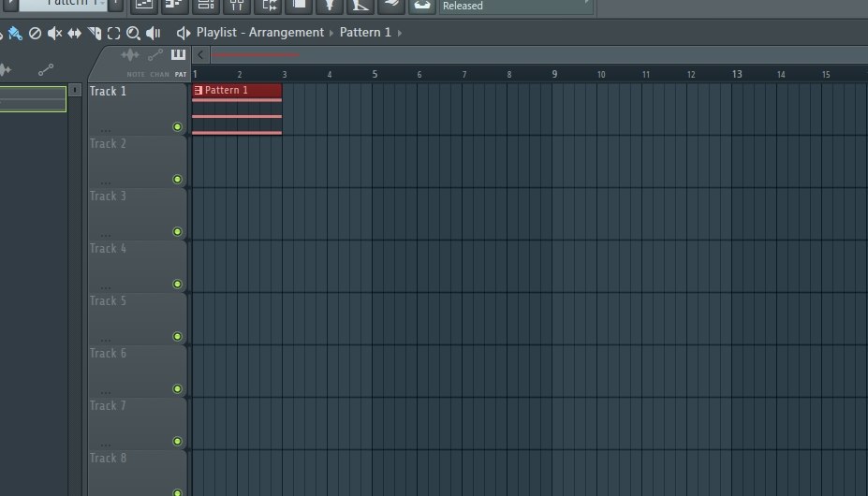Open the Browser view toolbar icon
868x496 pixels.
pyautogui.click(x=268, y=5)
